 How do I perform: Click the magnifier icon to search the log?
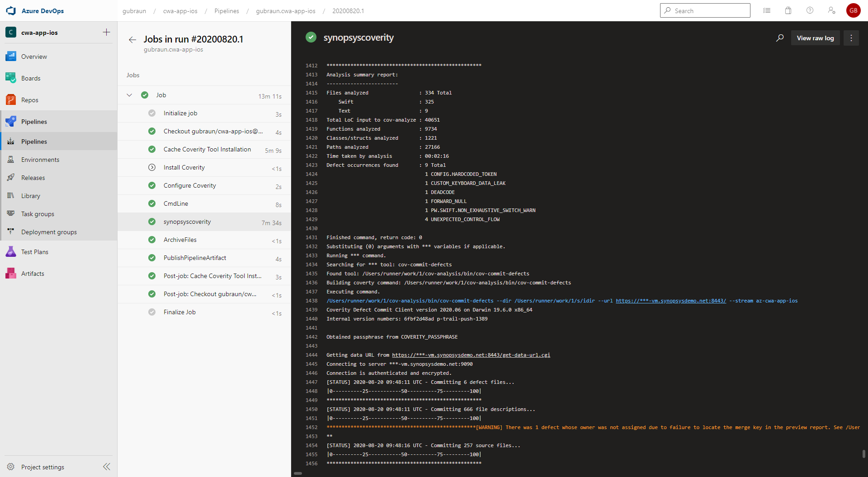780,38
